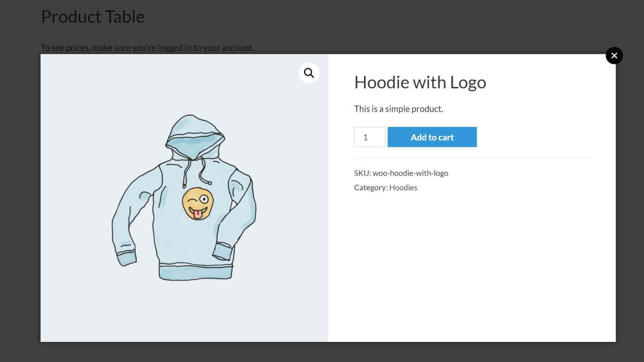Close the quick view popup

point(614,56)
